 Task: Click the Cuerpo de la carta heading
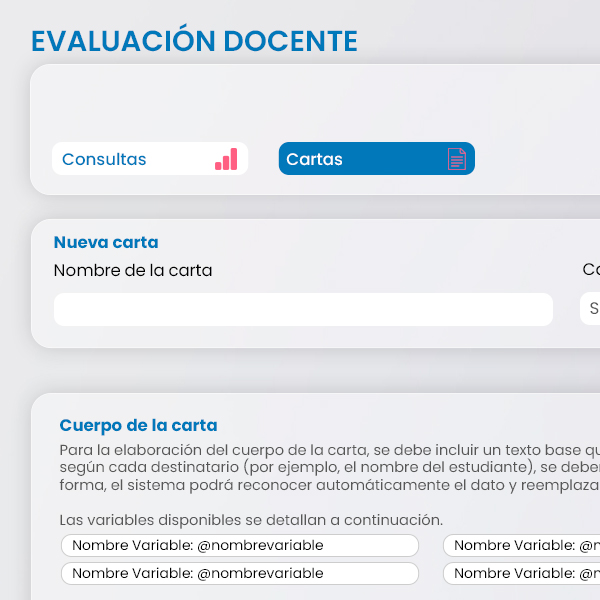pos(138,425)
